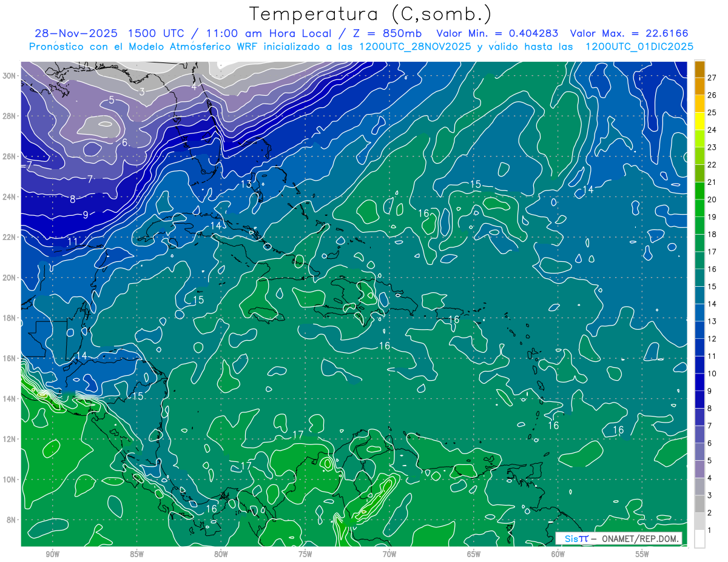Click contour label '3' on the map

142,92
